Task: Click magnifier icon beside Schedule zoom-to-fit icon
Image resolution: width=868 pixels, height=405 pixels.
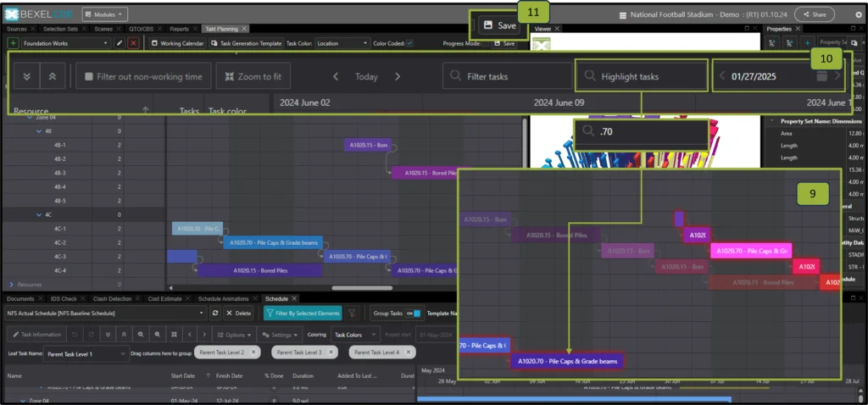Action: (158, 335)
